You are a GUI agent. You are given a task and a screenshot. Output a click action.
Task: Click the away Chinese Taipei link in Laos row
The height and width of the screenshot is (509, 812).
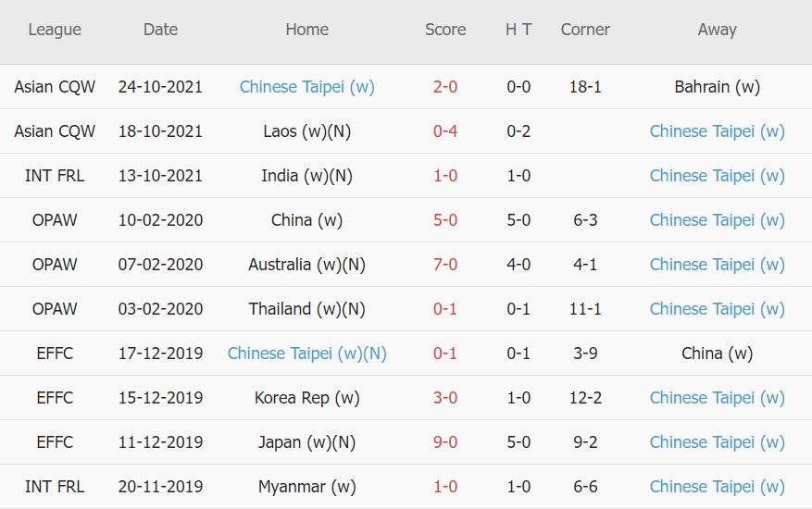point(717,131)
